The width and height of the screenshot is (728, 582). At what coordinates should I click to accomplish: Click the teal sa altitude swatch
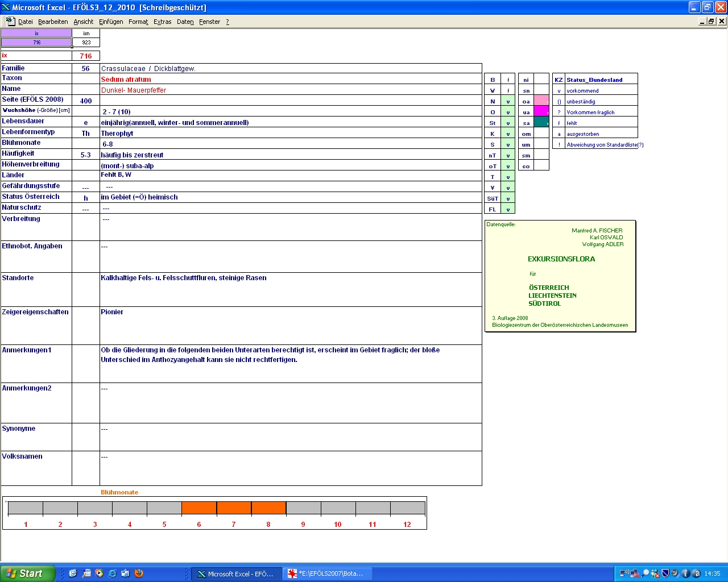click(541, 122)
